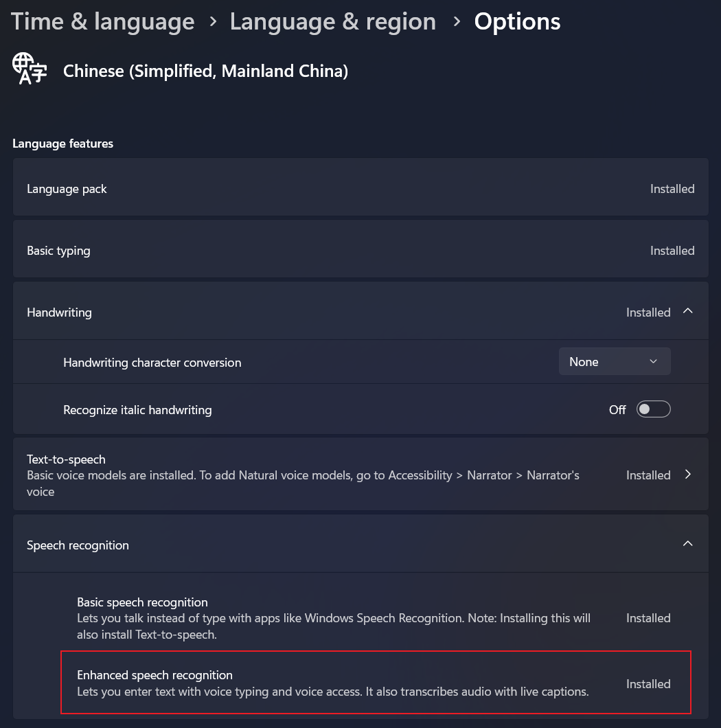
Task: Click Installed status of Enhanced speech recognition
Action: (x=648, y=683)
